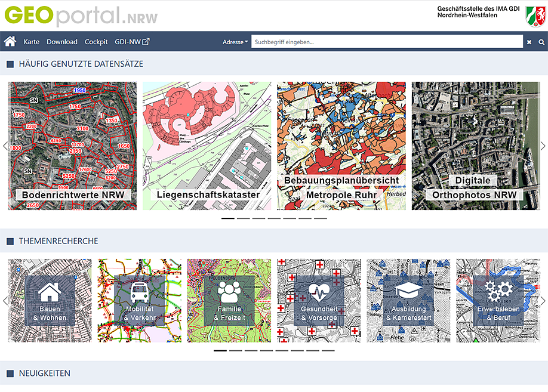The height and width of the screenshot is (392, 548).
Task: Open the Bebauungsplanübersicht Metropole Ruhr tile
Action: click(341, 146)
